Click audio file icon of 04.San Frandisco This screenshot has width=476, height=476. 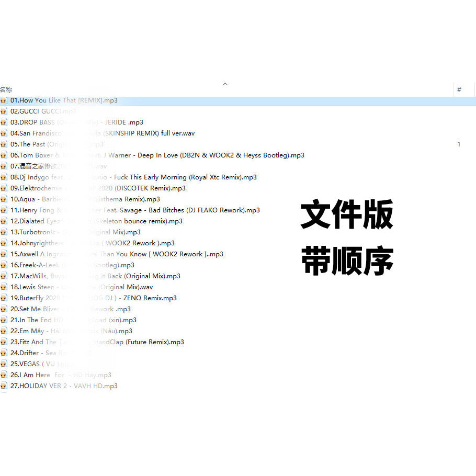point(4,133)
